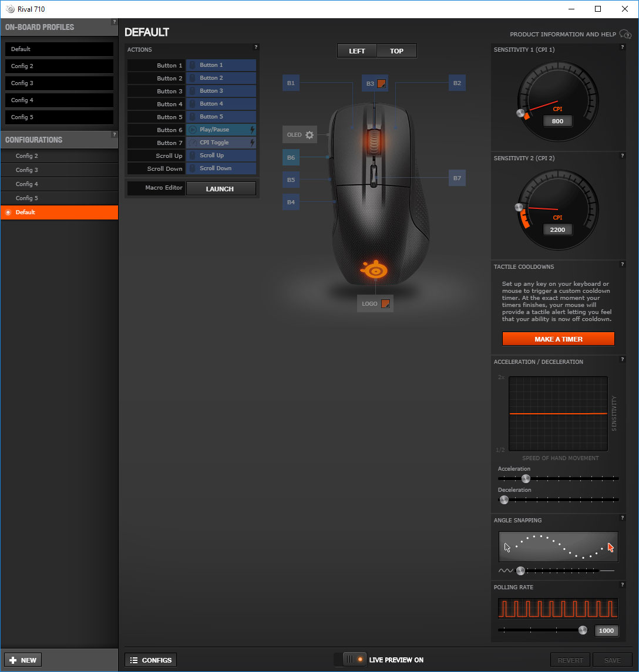Select on-board profile slot Config 2
This screenshot has height=672, width=639.
pyautogui.click(x=59, y=66)
